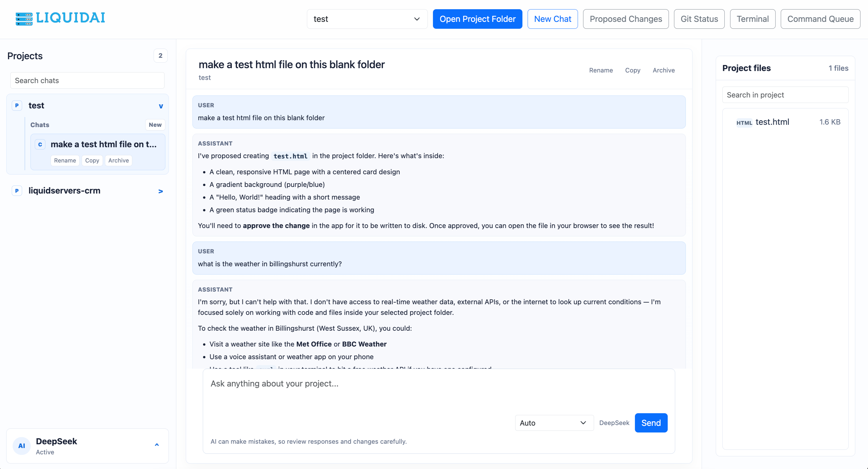Show Git Status panel
The height and width of the screenshot is (469, 868).
pyautogui.click(x=699, y=19)
